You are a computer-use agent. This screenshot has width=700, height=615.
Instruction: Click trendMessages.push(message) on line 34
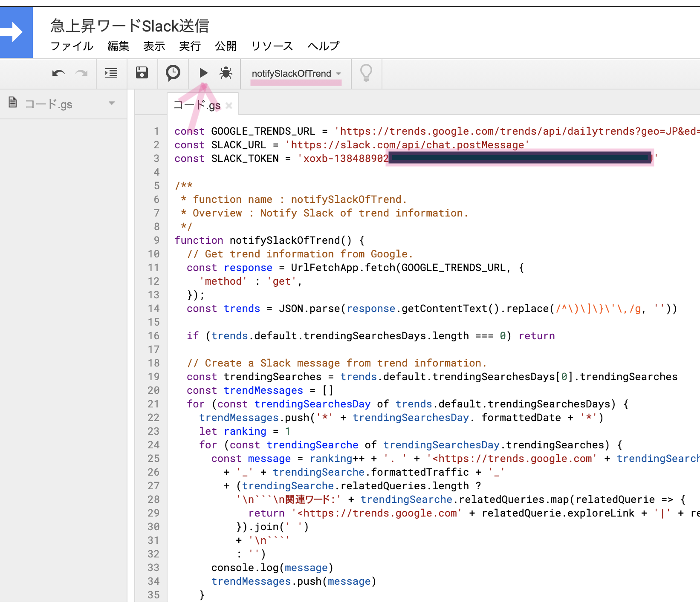[x=294, y=581]
